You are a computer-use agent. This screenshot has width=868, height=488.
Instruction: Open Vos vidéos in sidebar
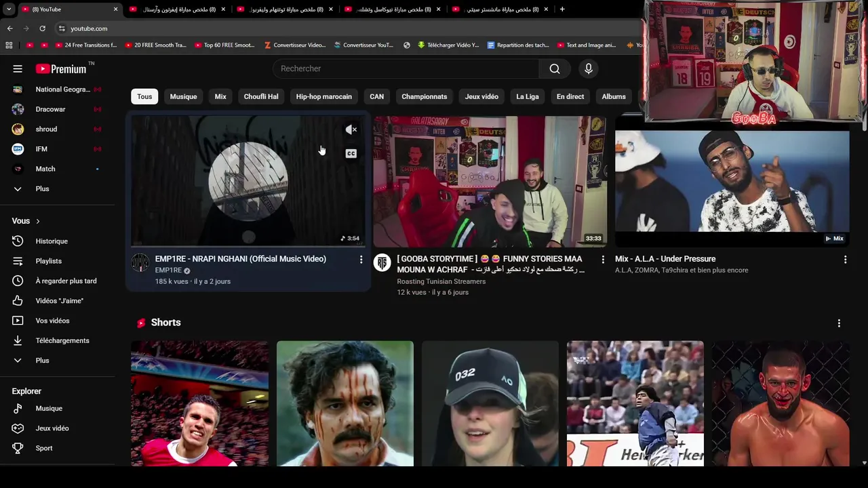click(57, 321)
